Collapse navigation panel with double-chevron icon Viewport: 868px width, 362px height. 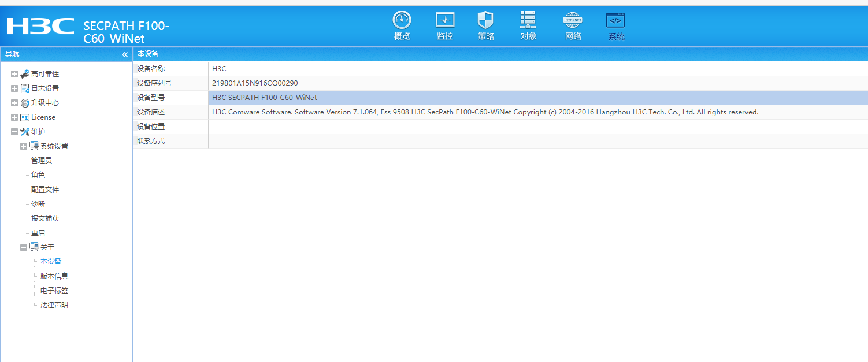click(125, 54)
